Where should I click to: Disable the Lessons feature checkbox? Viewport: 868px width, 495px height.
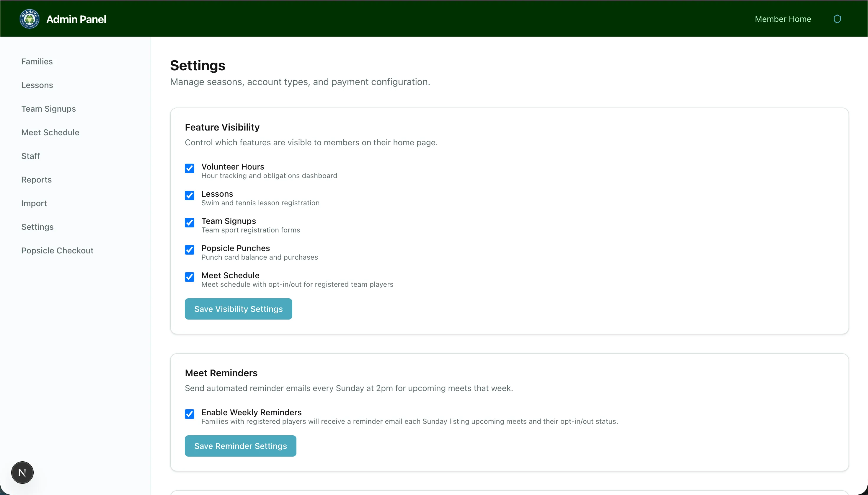click(x=189, y=196)
